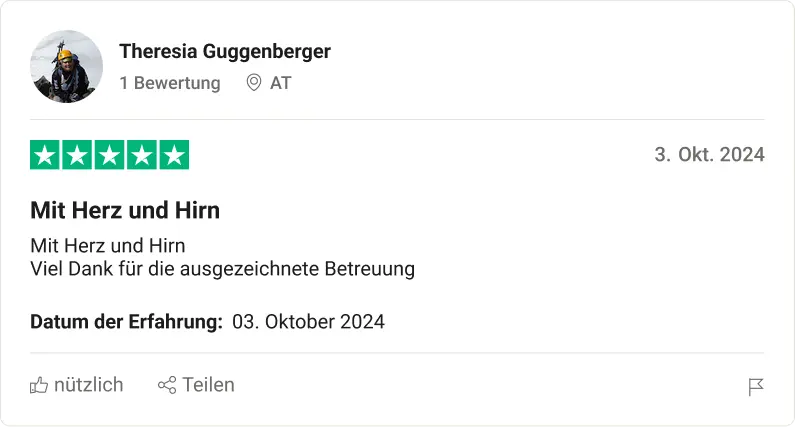Click the first green rating star
Screen dimensions: 795x427
tap(45, 155)
